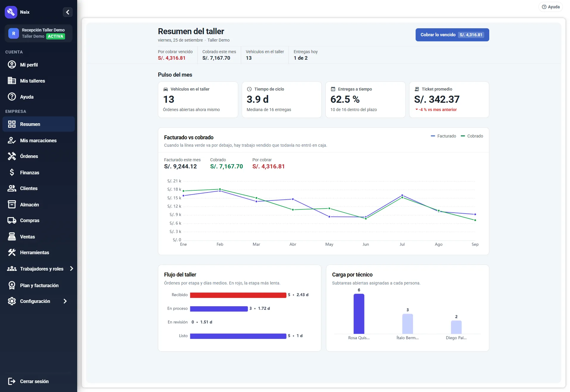Click the Mis marcaciones person-check icon
Image resolution: width=570 pixels, height=392 pixels.
click(12, 140)
